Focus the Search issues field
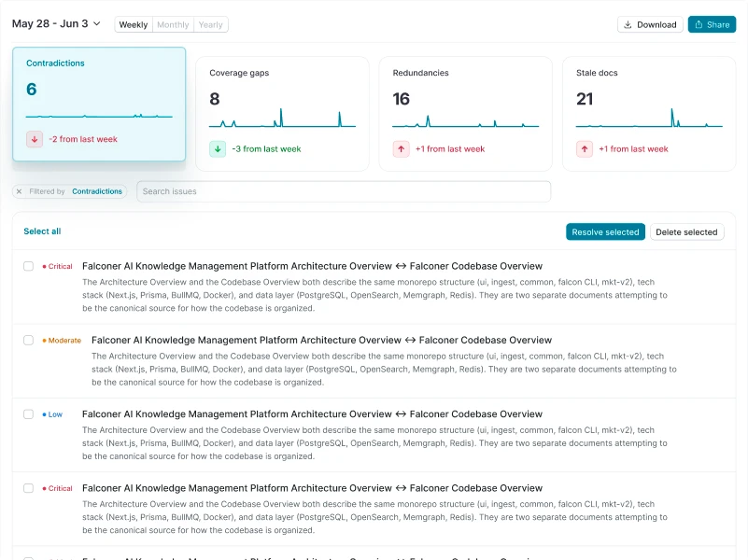Image resolution: width=748 pixels, height=560 pixels. (x=344, y=191)
